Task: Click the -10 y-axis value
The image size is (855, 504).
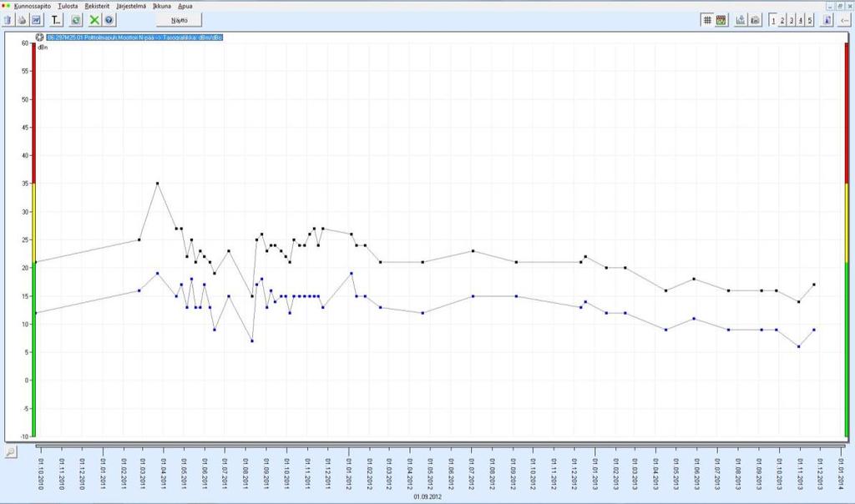Action: 24,436
